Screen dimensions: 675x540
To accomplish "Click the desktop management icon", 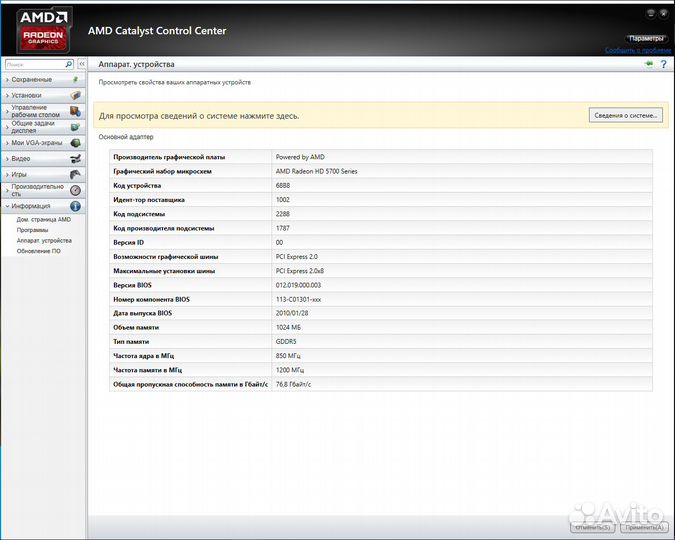I will pos(75,111).
